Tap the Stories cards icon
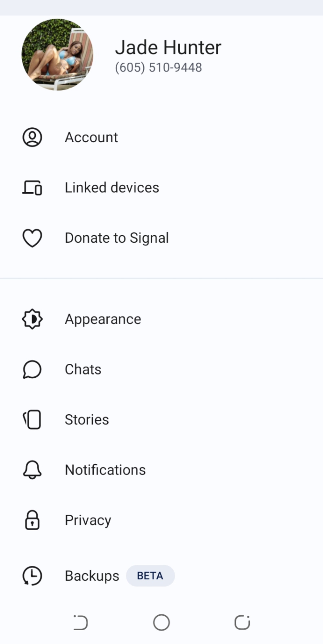The width and height of the screenshot is (323, 644). [x=32, y=420]
